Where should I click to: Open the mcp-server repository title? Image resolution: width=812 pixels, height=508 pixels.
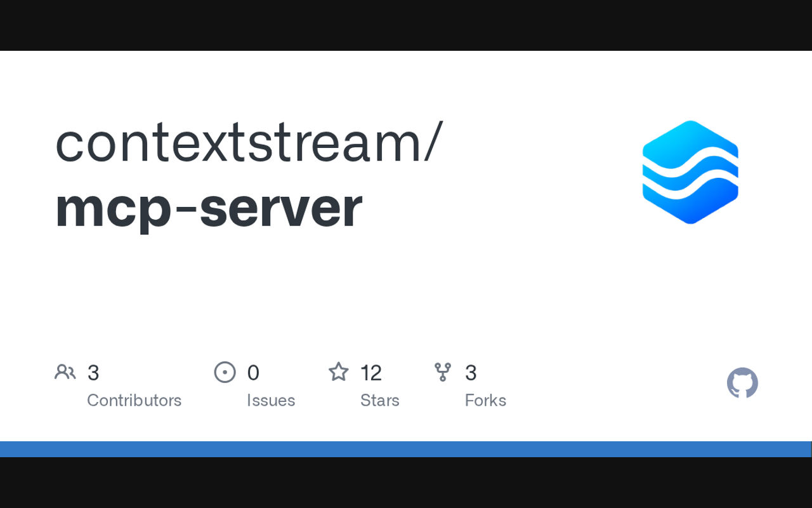click(209, 206)
